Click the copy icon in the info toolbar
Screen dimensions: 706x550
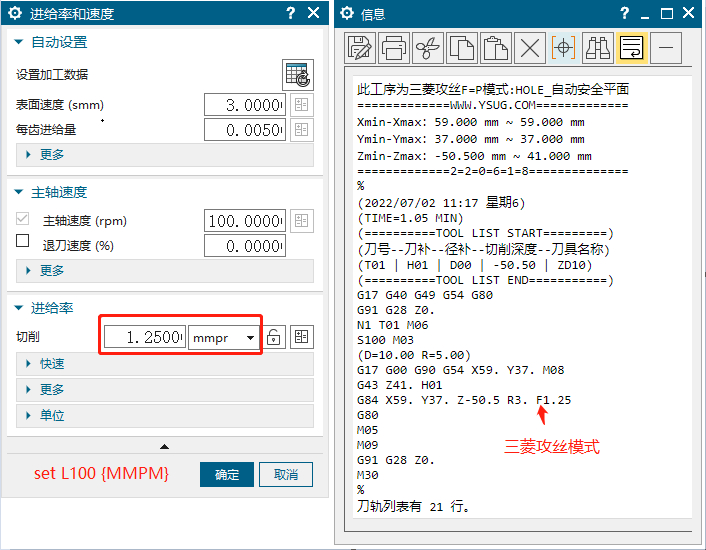click(x=462, y=47)
